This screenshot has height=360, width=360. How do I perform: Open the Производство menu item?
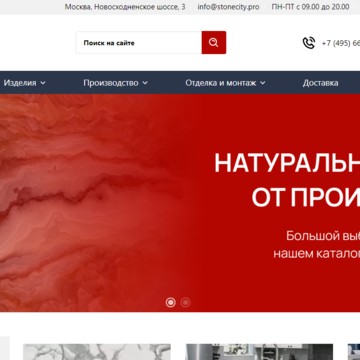click(x=111, y=83)
